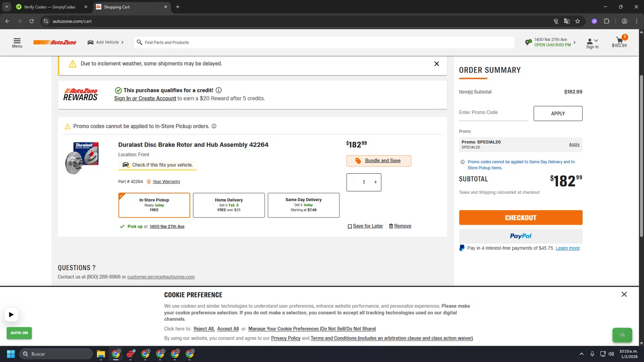Viewport: 644px width, 362px height.
Task: Select Home Delivery option
Action: pos(229,205)
